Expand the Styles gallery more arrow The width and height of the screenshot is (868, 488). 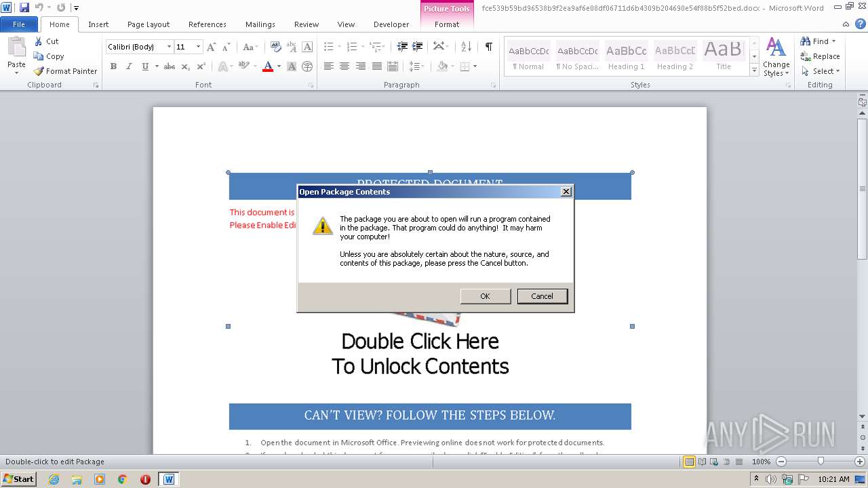754,70
